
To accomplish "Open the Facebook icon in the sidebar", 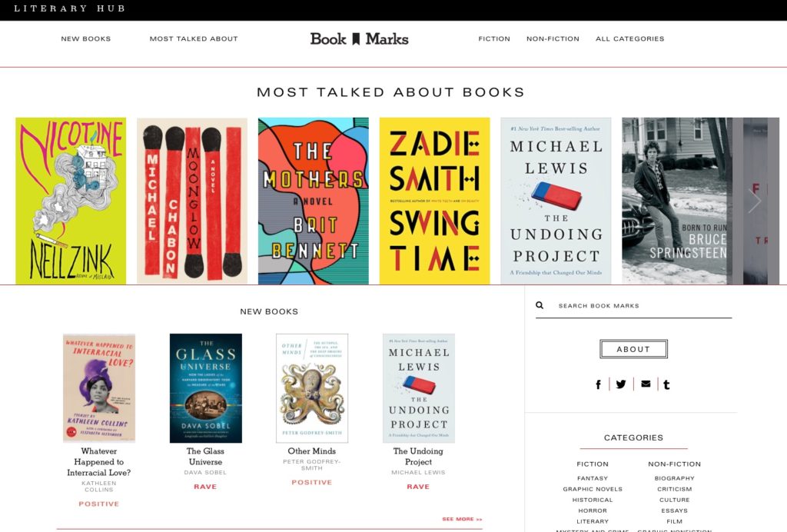I will tap(598, 384).
